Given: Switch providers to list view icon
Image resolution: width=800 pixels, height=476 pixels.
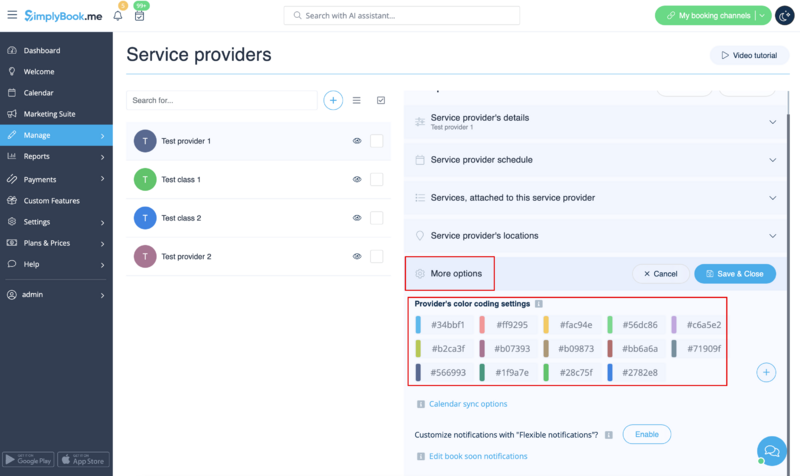Looking at the screenshot, I should click(357, 101).
